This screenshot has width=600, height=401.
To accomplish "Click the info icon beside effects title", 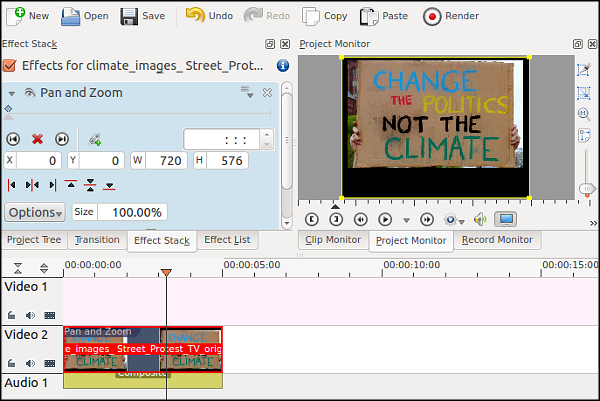I will 283,66.
